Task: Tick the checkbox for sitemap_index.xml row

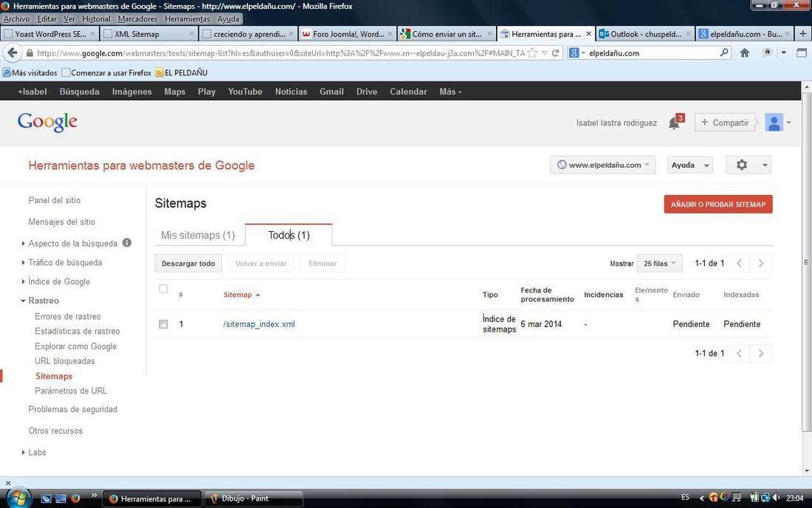Action: (163, 324)
